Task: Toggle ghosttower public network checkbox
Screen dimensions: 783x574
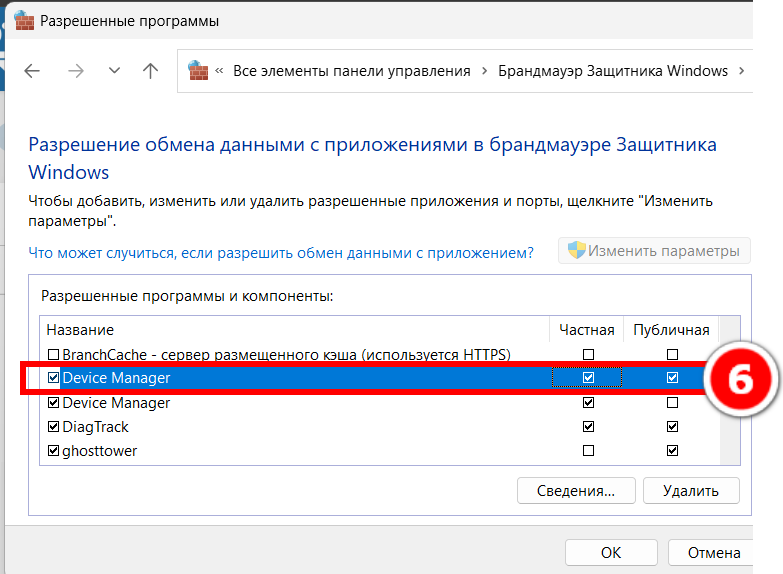Action: (x=673, y=451)
